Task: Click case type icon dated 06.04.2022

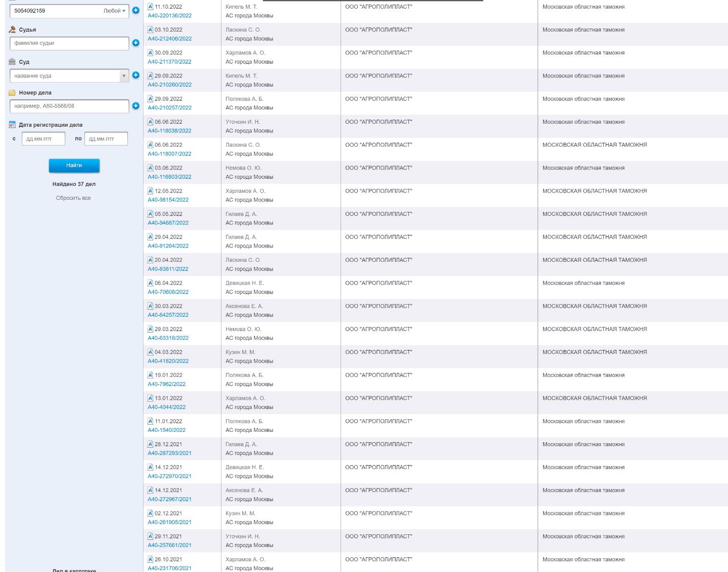Action: click(x=150, y=283)
